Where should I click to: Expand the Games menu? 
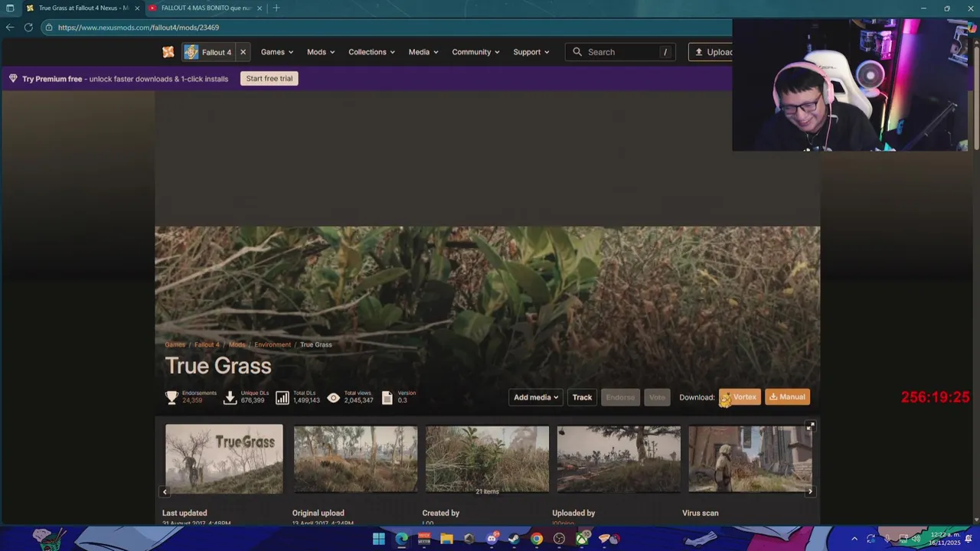277,52
